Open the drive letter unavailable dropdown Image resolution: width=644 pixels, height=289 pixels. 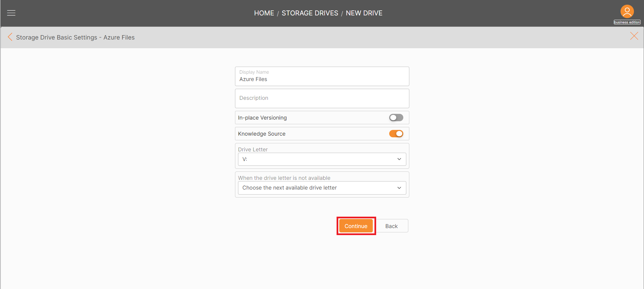[x=322, y=188]
